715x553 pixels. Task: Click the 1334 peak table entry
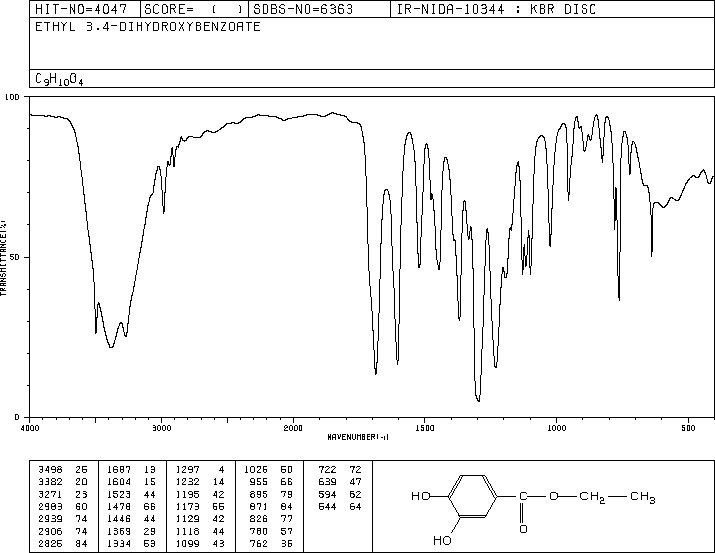[x=119, y=544]
